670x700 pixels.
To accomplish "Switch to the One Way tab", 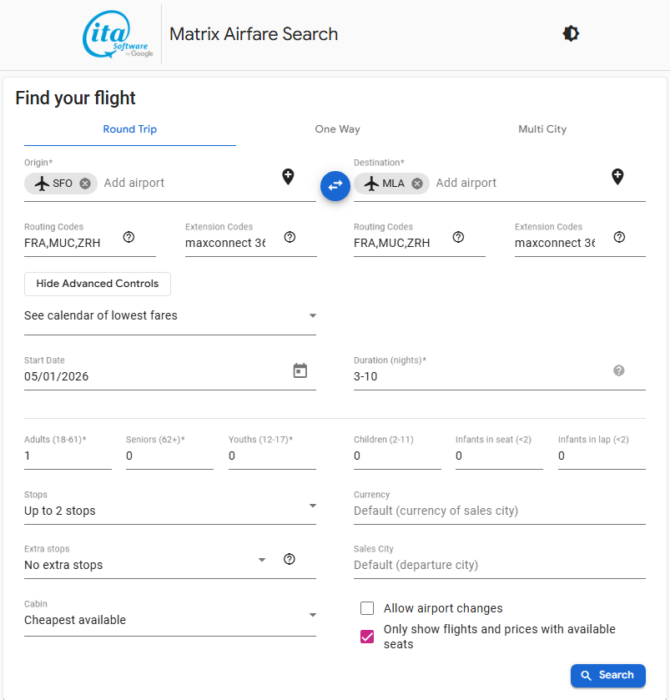I will pos(337,129).
